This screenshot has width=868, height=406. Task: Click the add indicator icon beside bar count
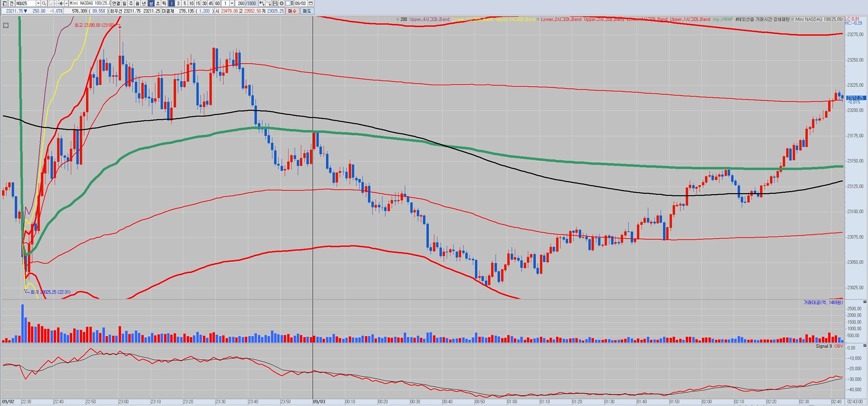click(261, 3)
